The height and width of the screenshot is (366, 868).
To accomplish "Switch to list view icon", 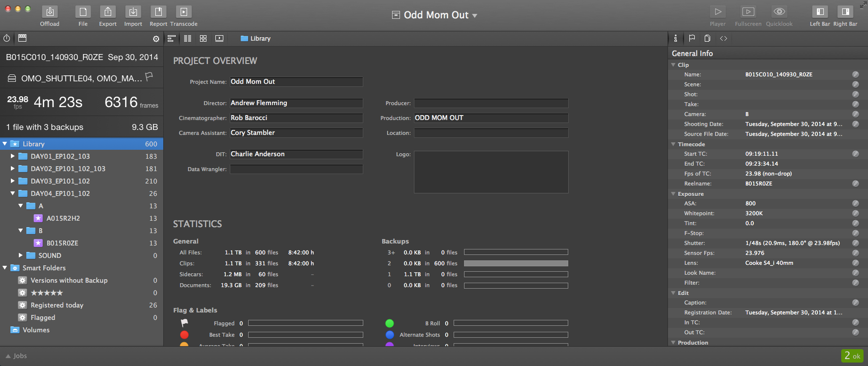I will click(x=188, y=38).
